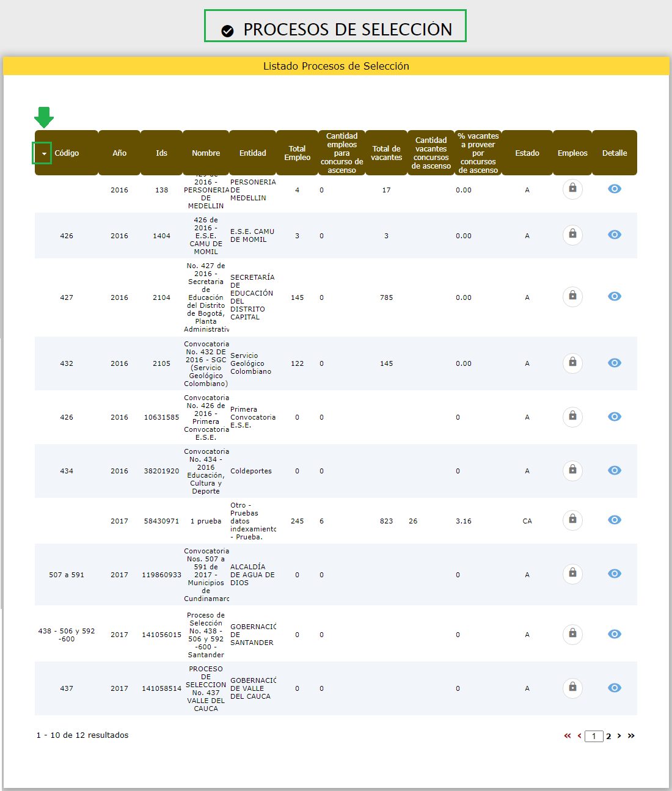Open empleos lock for Gobernación de Santander
The image size is (672, 791).
coord(572,634)
